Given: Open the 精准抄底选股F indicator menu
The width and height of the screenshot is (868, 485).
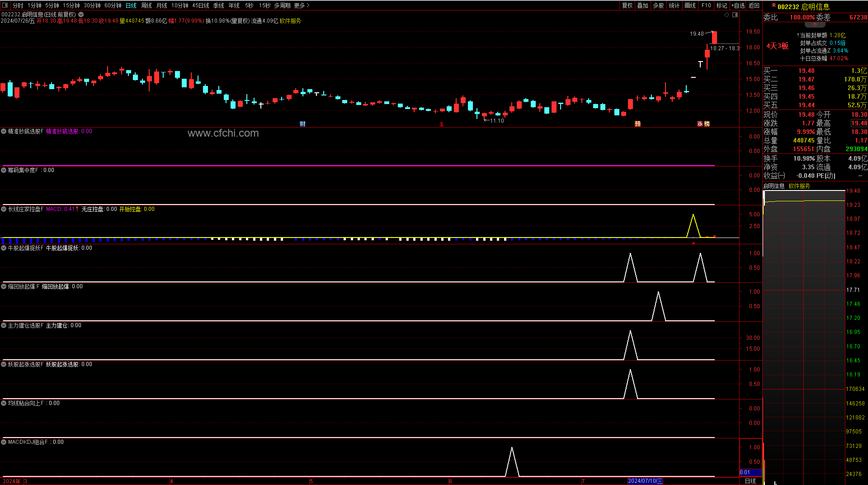Looking at the screenshot, I should (4, 131).
